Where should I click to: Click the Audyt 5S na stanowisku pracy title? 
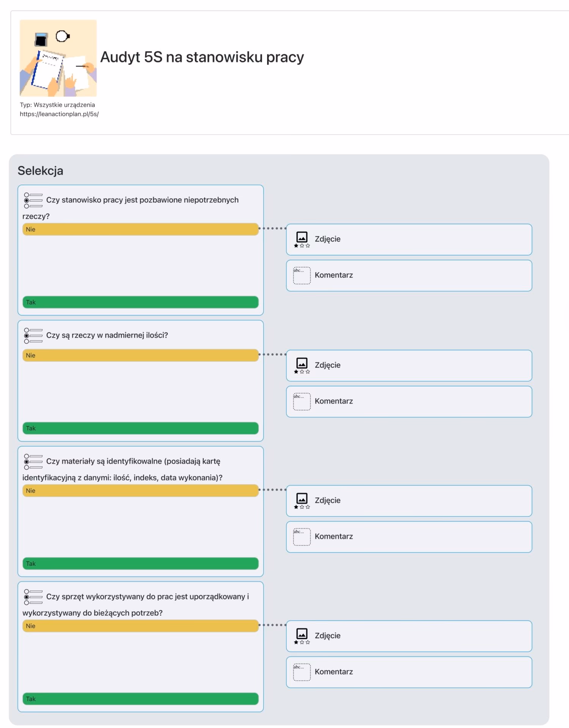point(202,57)
